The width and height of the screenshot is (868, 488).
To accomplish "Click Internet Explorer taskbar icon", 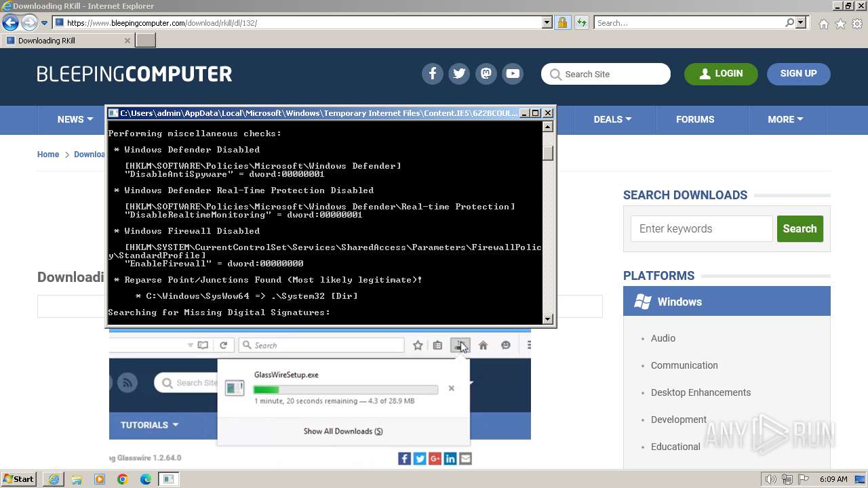I will (54, 479).
